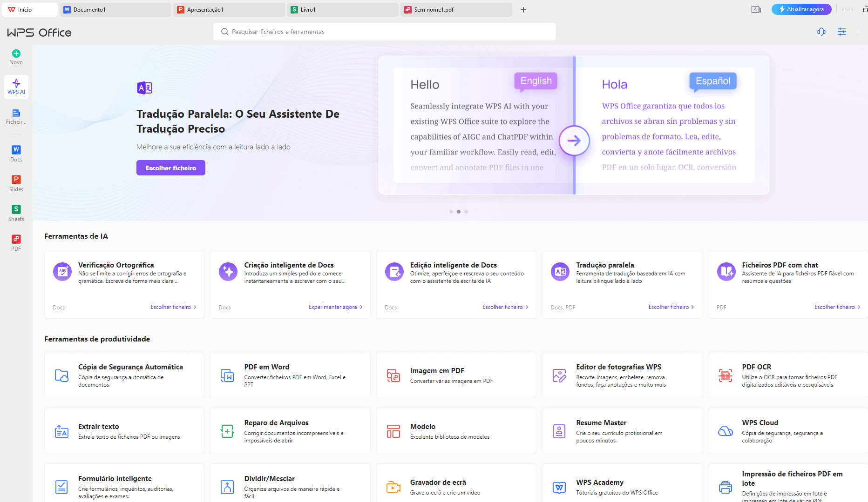
Task: Open the PDF OCR tool
Action: 788,375
